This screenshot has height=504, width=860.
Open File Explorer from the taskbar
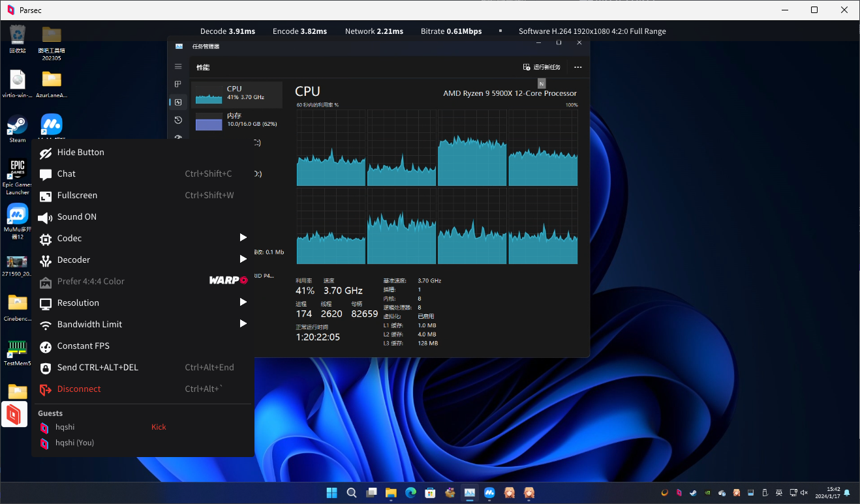pyautogui.click(x=391, y=493)
